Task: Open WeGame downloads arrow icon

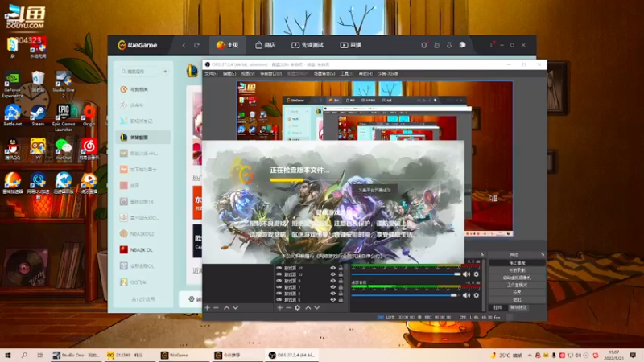Action: tap(449, 45)
